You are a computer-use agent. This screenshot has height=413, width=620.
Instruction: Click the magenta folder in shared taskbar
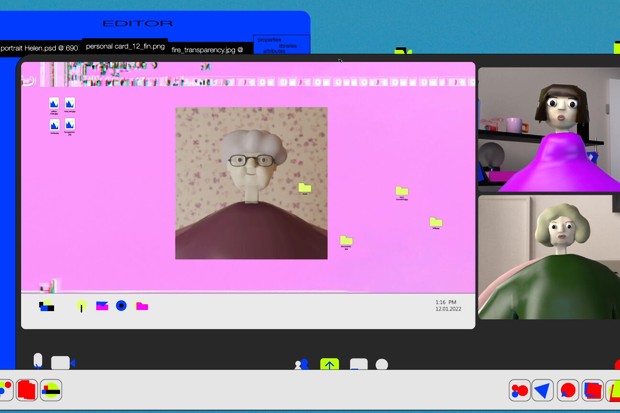coord(142,306)
